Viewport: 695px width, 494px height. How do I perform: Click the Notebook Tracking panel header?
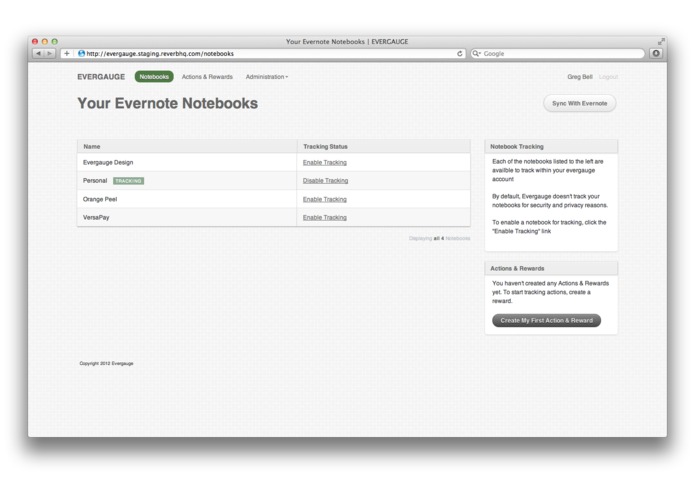coord(551,147)
